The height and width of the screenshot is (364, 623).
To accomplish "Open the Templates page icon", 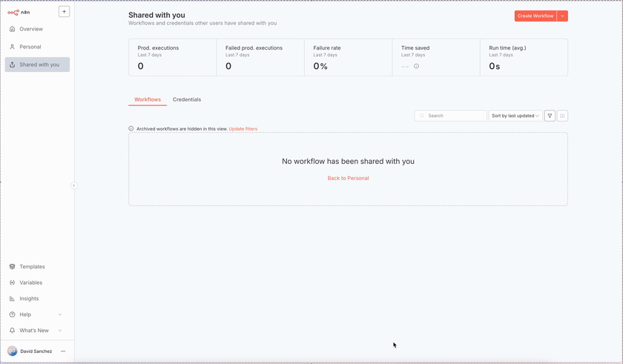I will (13, 267).
